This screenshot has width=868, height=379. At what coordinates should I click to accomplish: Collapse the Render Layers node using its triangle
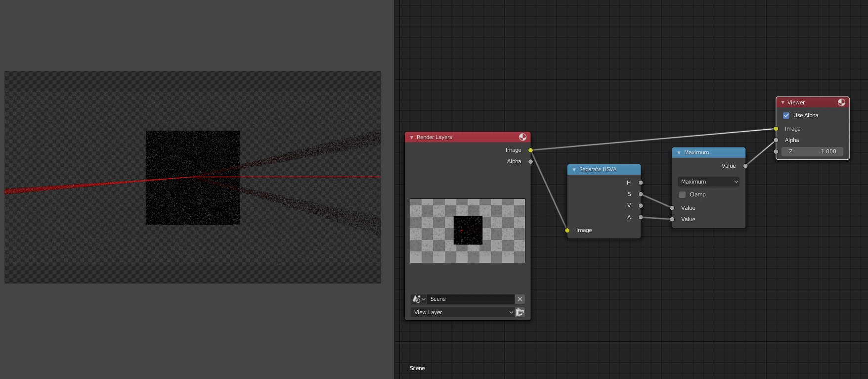[411, 137]
